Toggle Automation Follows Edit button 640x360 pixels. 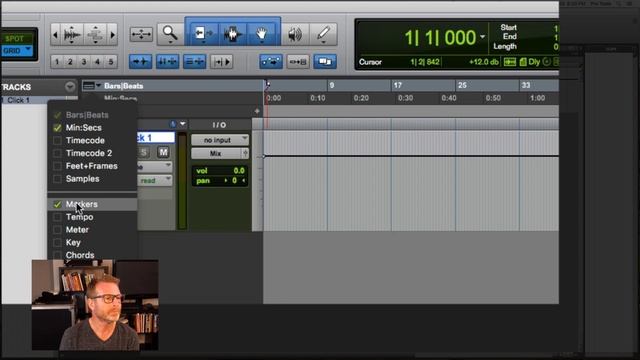click(x=271, y=62)
